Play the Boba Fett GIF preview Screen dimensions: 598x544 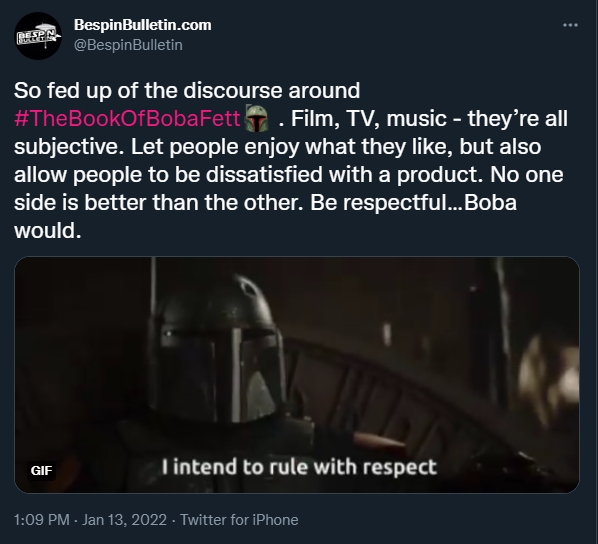point(297,375)
